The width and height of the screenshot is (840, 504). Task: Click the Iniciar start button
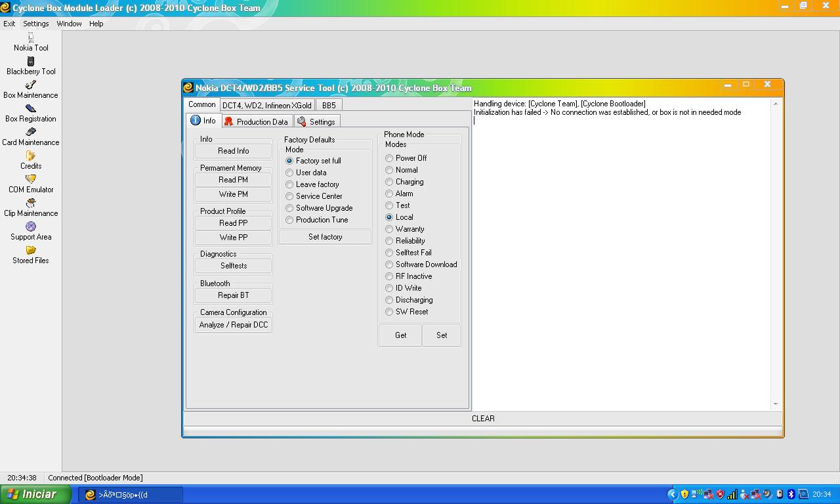tap(36, 494)
